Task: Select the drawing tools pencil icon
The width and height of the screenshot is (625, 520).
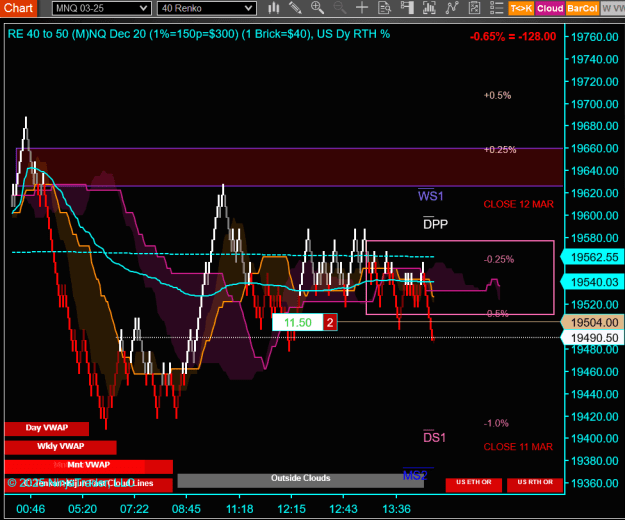Action: (295, 8)
